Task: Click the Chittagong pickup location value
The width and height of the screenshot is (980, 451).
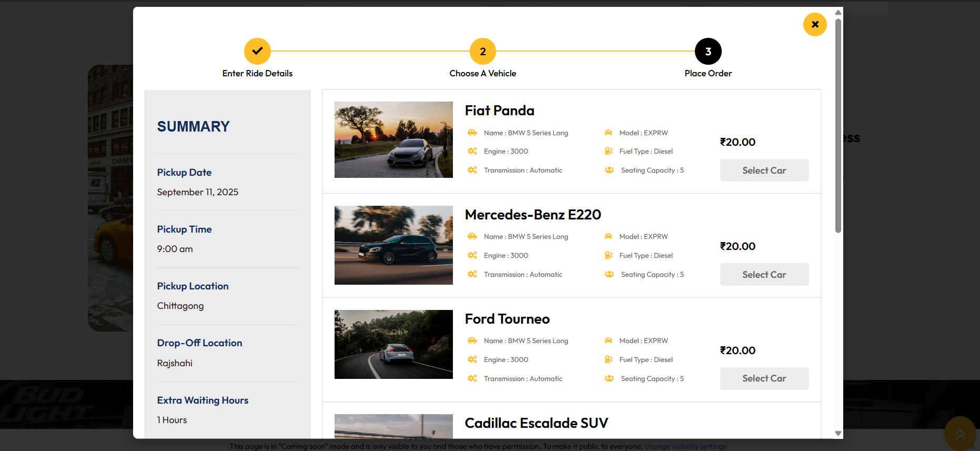Action: pyautogui.click(x=180, y=306)
